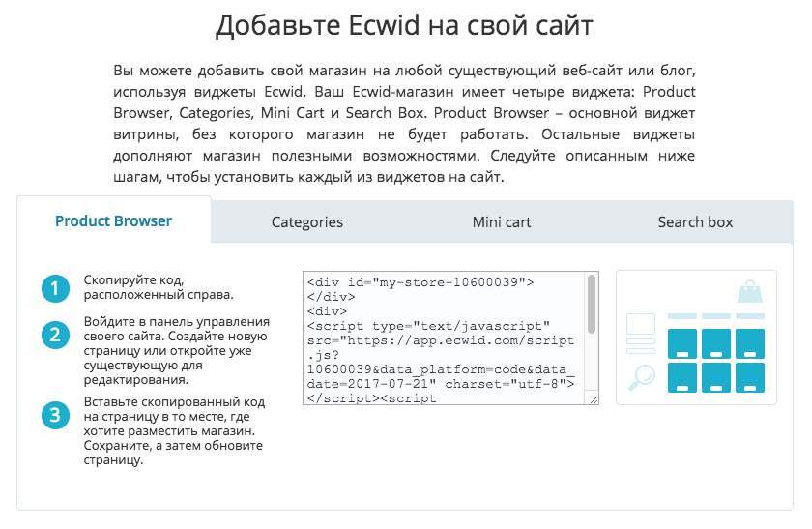Click the intro paragraph about Ecwid widgets
Image resolution: width=812 pixels, height=529 pixels.
(x=404, y=124)
